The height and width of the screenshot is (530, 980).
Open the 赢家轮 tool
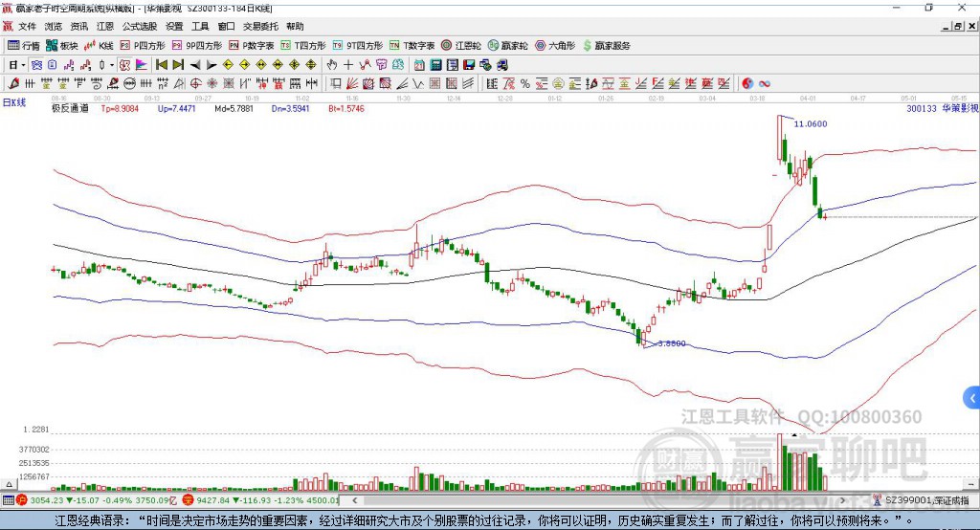coord(507,46)
